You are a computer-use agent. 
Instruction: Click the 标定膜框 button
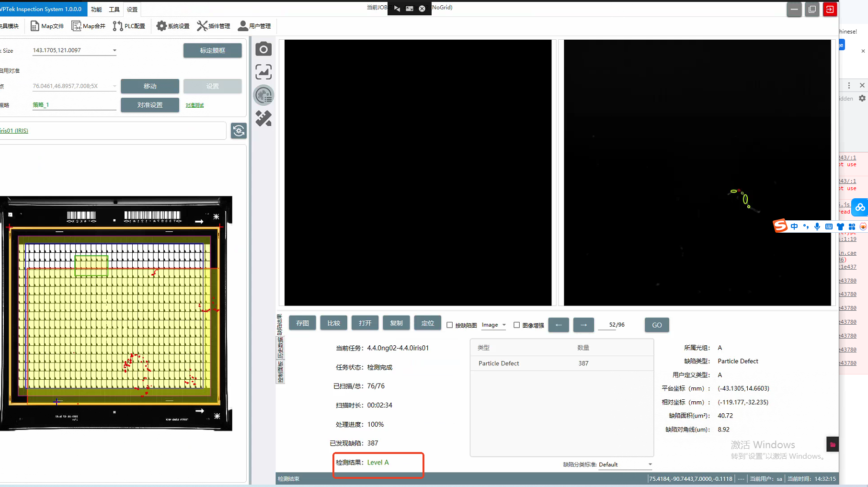click(x=213, y=50)
